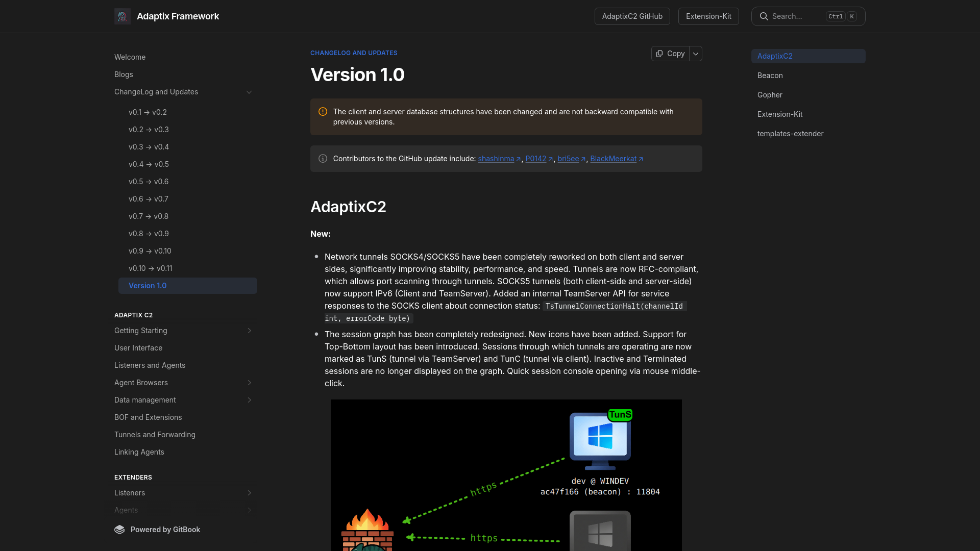The width and height of the screenshot is (980, 551).
Task: Select Beacon in the right sidebar
Action: tap(770, 75)
